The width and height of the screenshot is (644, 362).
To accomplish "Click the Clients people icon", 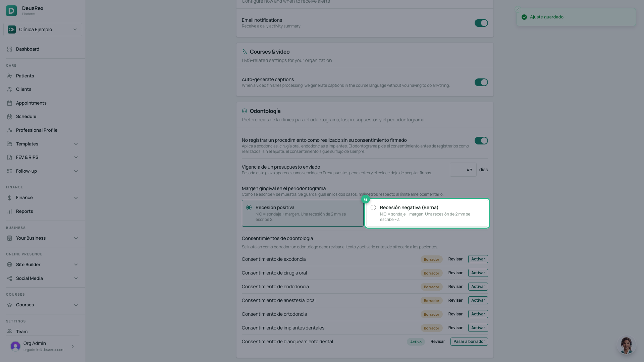I will [x=9, y=89].
